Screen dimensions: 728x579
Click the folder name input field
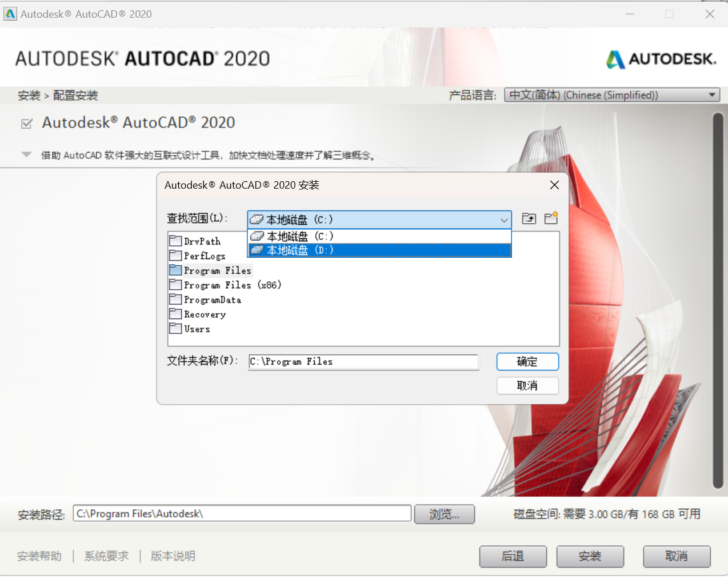click(x=363, y=362)
